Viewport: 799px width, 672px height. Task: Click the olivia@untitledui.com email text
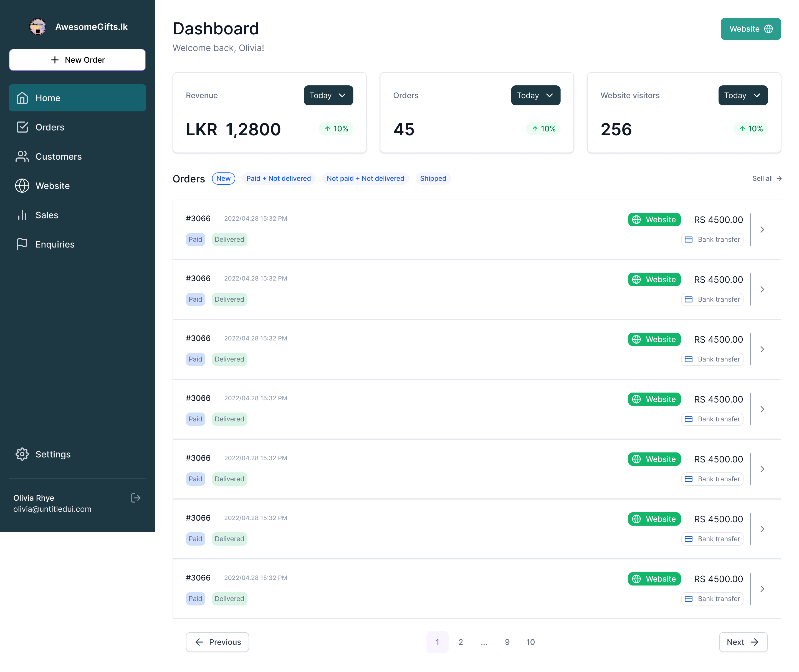click(52, 509)
